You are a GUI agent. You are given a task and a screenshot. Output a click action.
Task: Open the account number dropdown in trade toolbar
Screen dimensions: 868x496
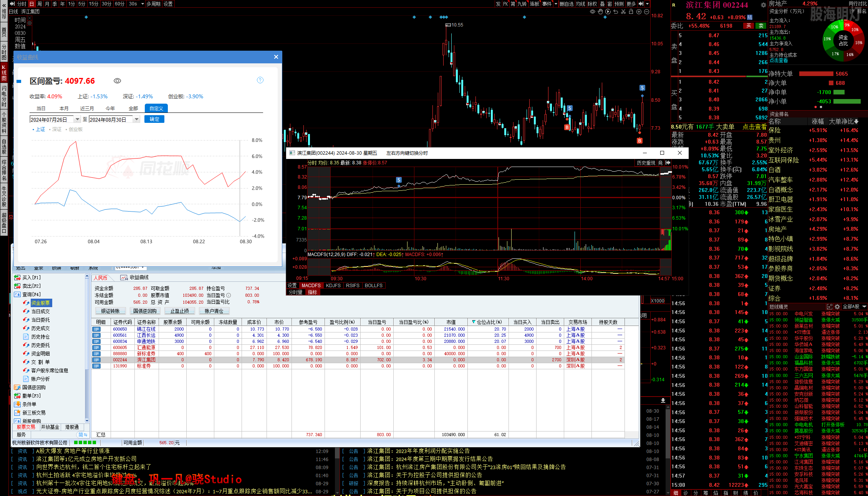coord(142,267)
